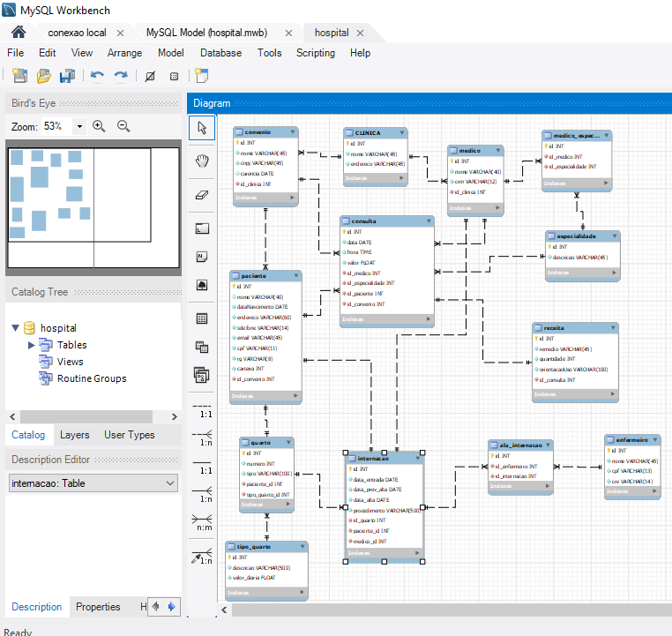Select the n:m relationship tool
This screenshot has width=672, height=636.
pyautogui.click(x=202, y=523)
